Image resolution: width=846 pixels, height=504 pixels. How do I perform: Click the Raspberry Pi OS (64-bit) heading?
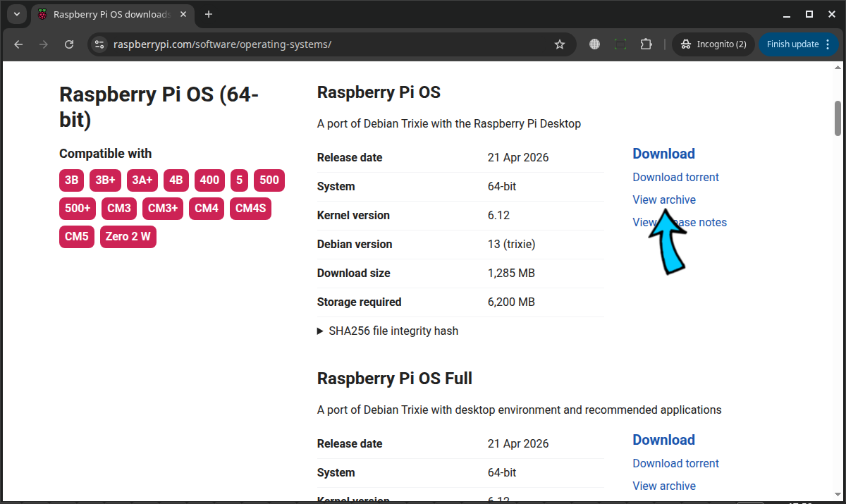[159, 107]
